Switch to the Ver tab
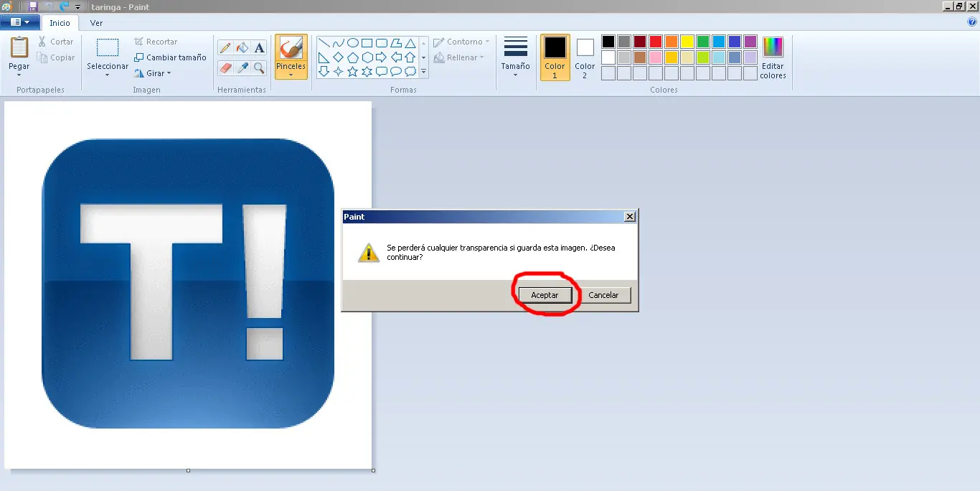The height and width of the screenshot is (491, 980). coord(96,23)
